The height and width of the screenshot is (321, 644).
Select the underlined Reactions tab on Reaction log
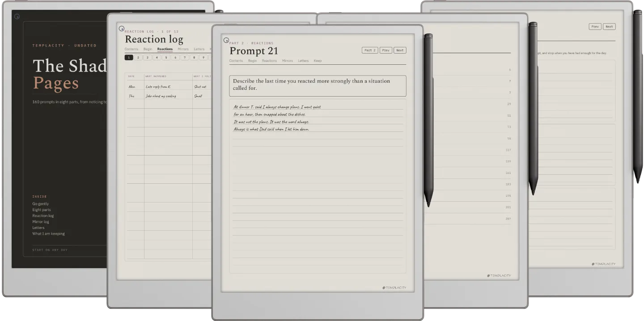tap(165, 49)
